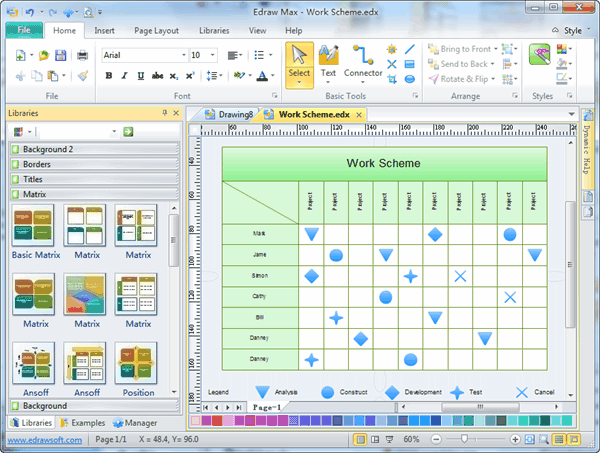Click the Cut scissors icon
The width and height of the screenshot is (600, 453).
click(20, 76)
